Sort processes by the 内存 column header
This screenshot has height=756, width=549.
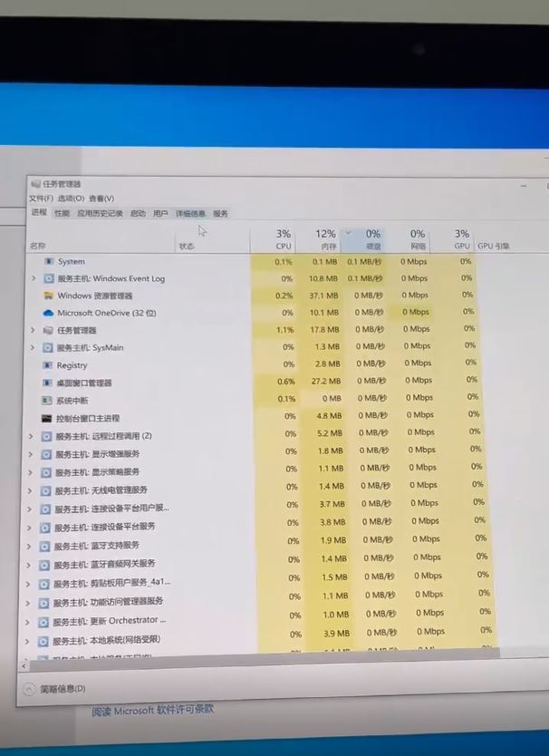pos(318,239)
